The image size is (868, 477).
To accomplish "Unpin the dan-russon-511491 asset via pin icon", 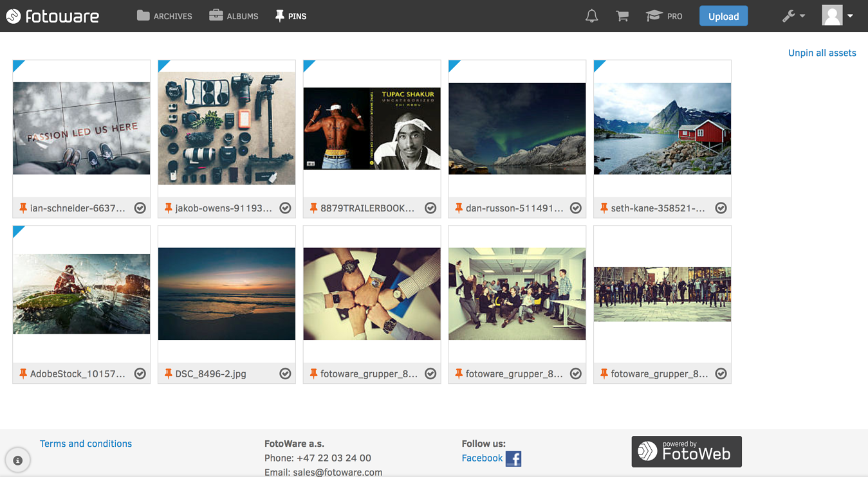I will (x=459, y=208).
